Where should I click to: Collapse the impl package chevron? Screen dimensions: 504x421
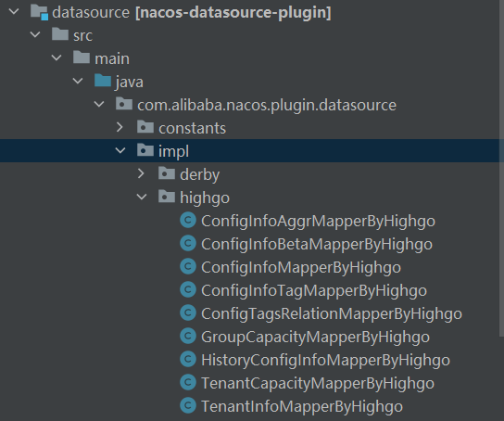click(x=120, y=150)
